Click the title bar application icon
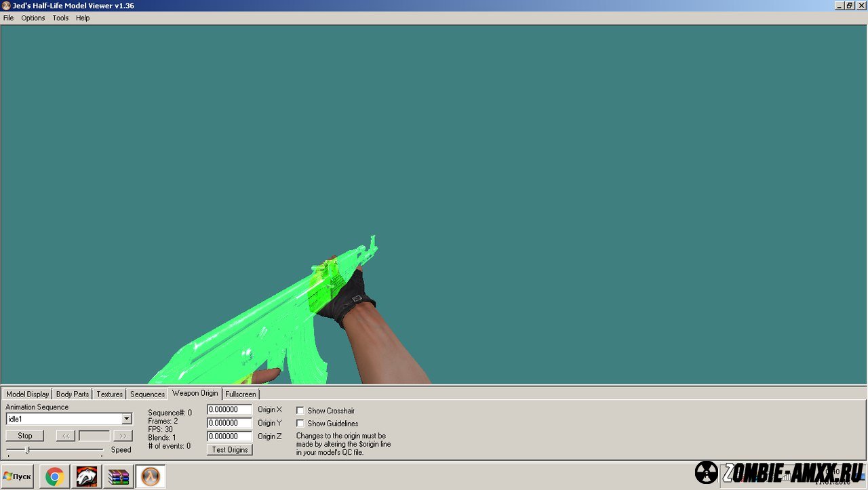 point(6,5)
